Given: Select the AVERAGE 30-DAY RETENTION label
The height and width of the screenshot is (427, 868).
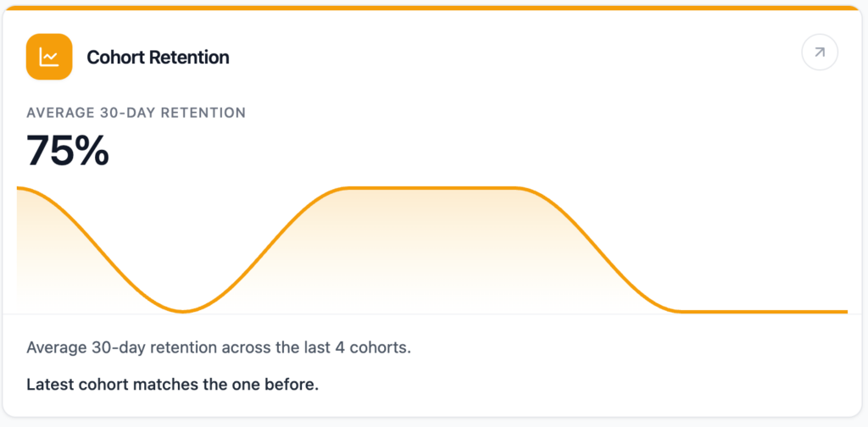Looking at the screenshot, I should [136, 113].
